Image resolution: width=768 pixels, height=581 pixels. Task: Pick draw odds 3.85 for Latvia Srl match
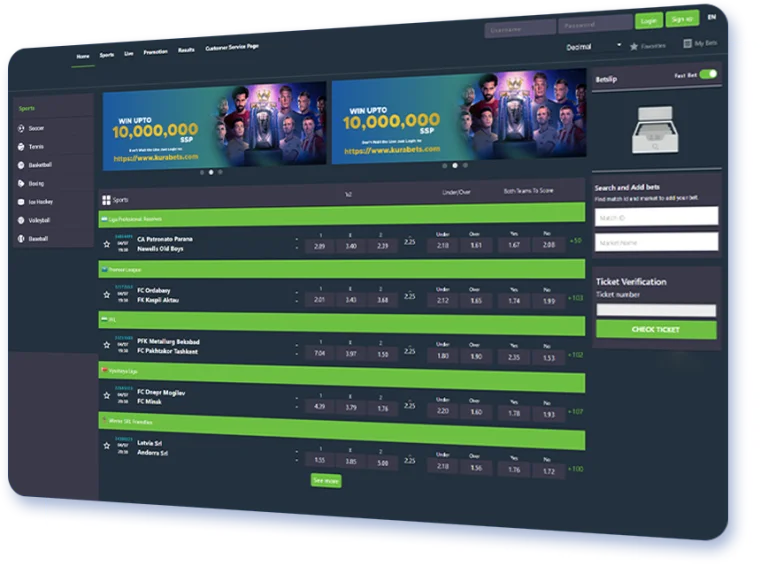[351, 461]
